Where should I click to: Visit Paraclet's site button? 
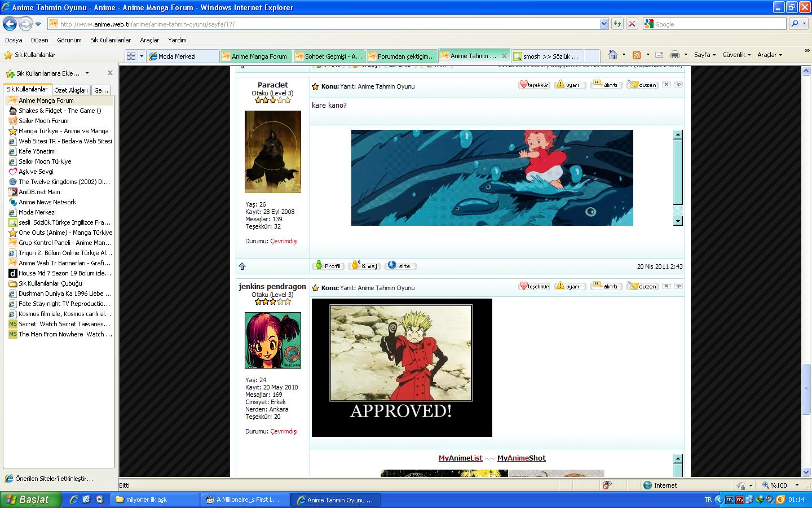(x=401, y=265)
